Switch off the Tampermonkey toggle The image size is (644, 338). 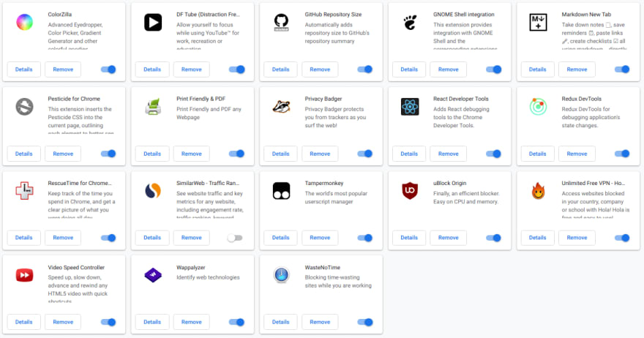(365, 238)
